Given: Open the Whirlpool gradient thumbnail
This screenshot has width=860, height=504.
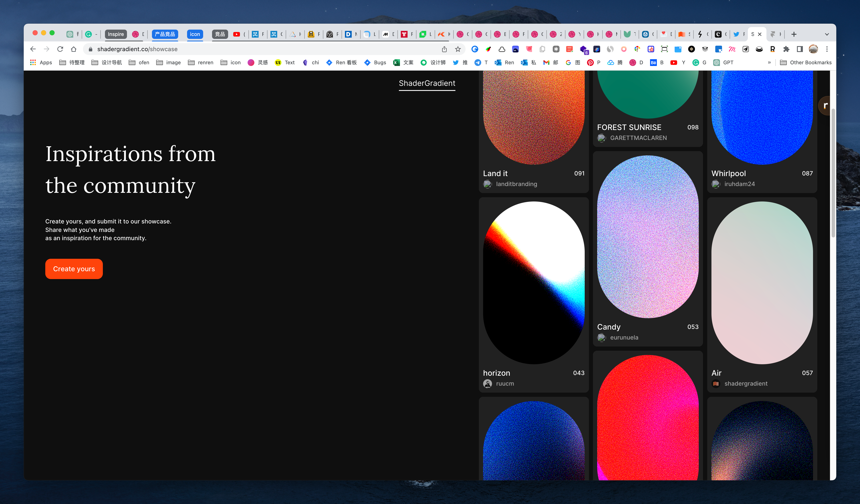Looking at the screenshot, I should 762,118.
